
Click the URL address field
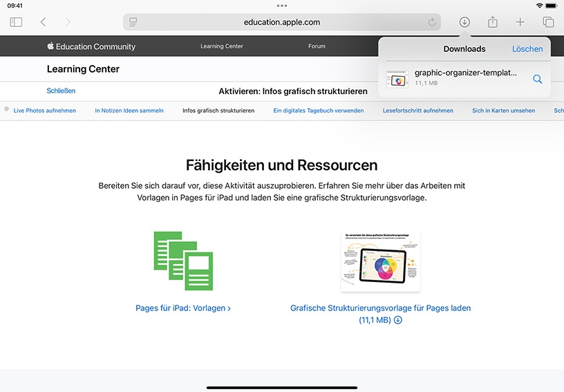point(282,22)
